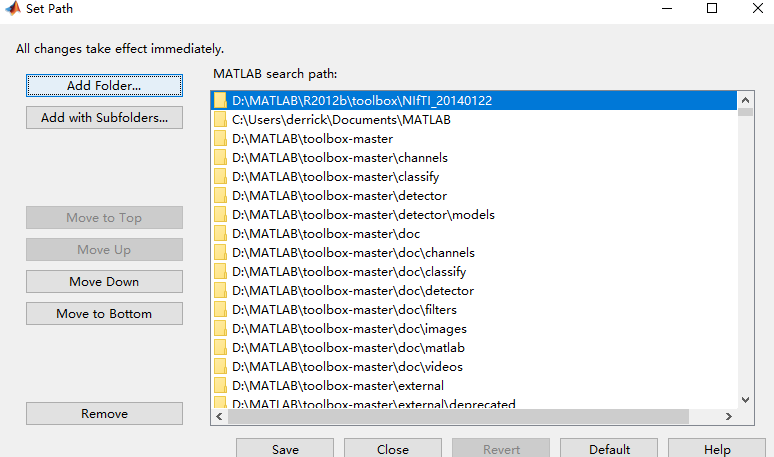Click folder icon next to toolbox-master\channels
The image size is (774, 457).
220,157
